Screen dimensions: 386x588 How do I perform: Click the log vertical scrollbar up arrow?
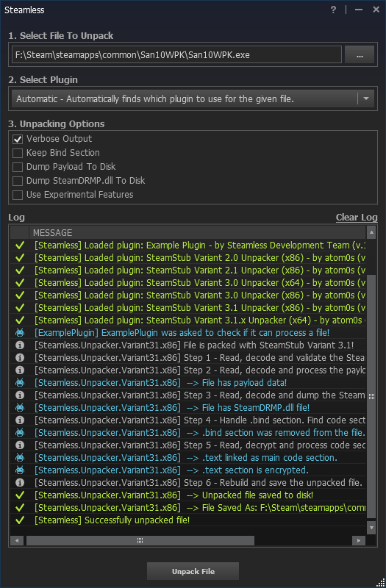click(x=371, y=232)
